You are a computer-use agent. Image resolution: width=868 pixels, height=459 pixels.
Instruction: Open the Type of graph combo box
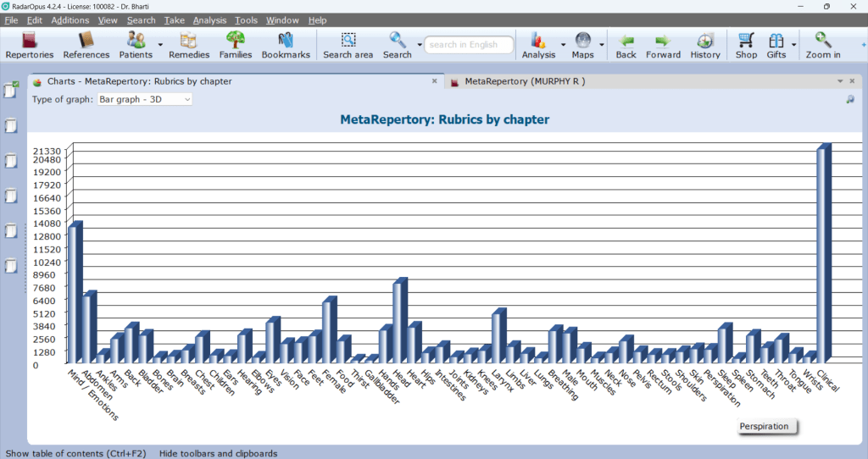coord(144,100)
